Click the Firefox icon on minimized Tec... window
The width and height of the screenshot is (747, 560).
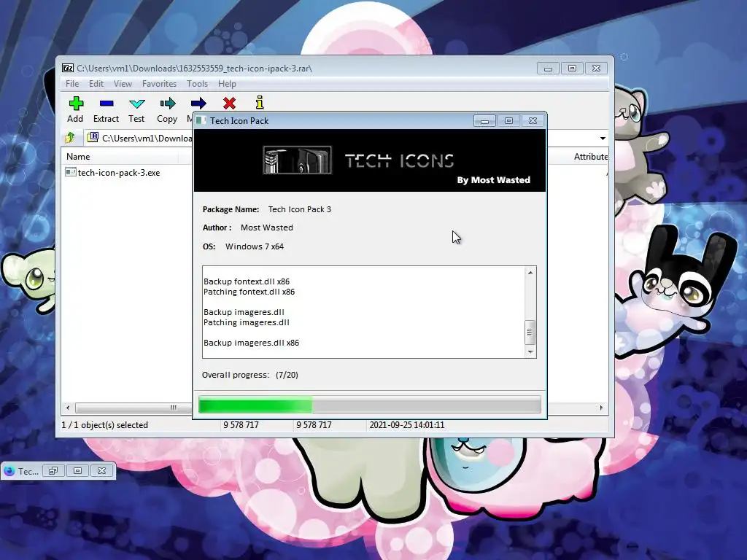point(9,471)
